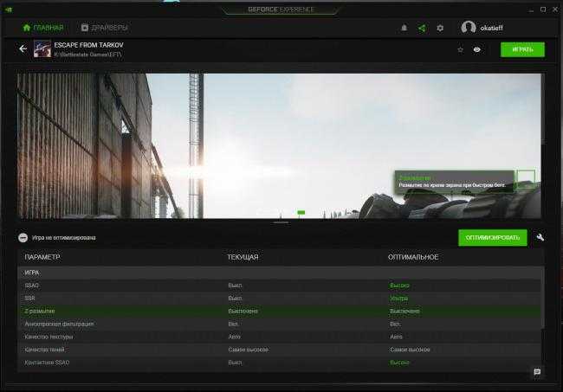Viewport: 563px width, 392px height.
Task: Click the Оптимальное column header
Action: coord(413,257)
